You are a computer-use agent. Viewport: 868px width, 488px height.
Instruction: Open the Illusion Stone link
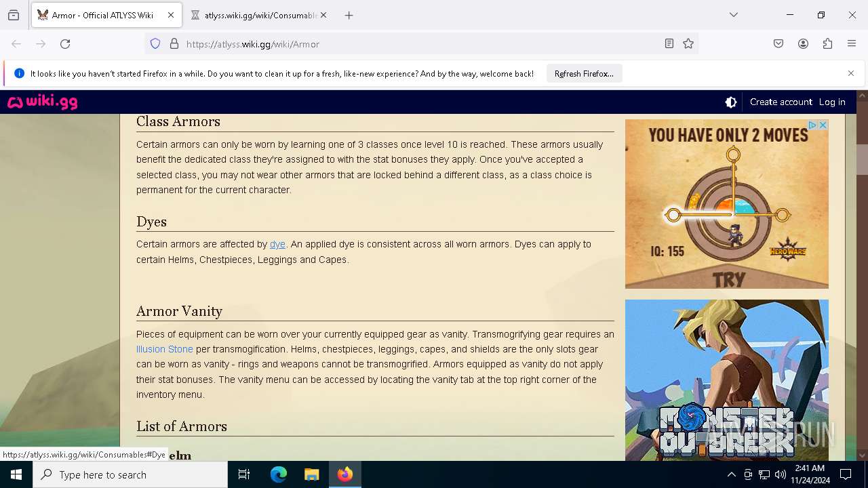point(165,349)
